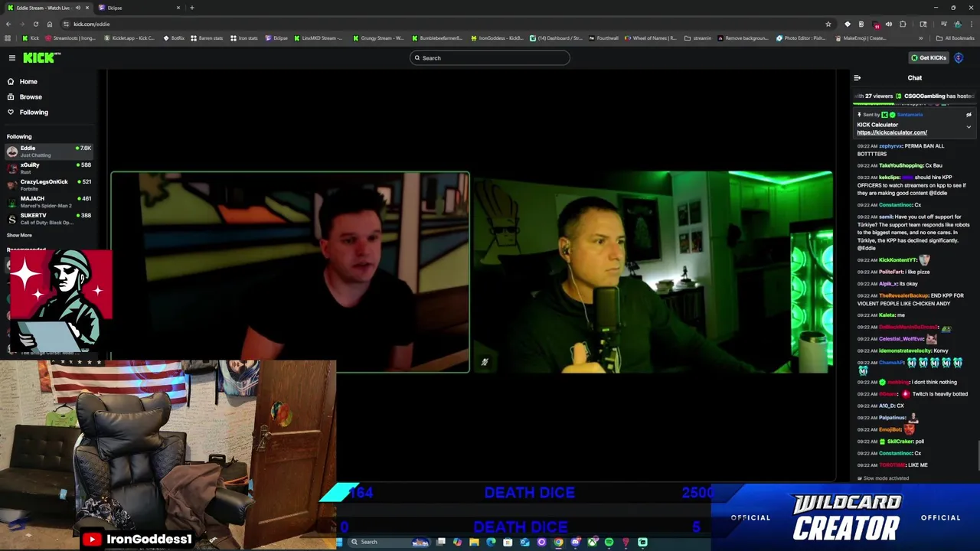The width and height of the screenshot is (980, 551).
Task: Click the browser back button
Action: tap(8, 24)
